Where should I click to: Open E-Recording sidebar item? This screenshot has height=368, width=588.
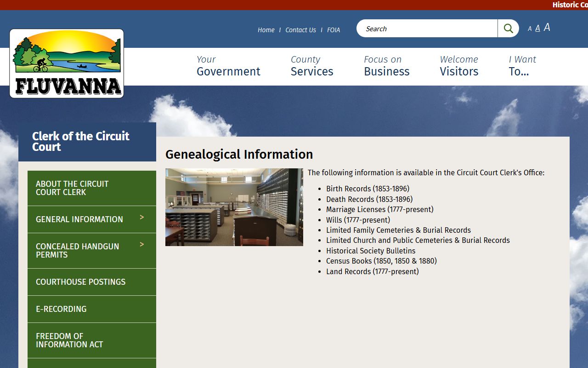pyautogui.click(x=92, y=309)
